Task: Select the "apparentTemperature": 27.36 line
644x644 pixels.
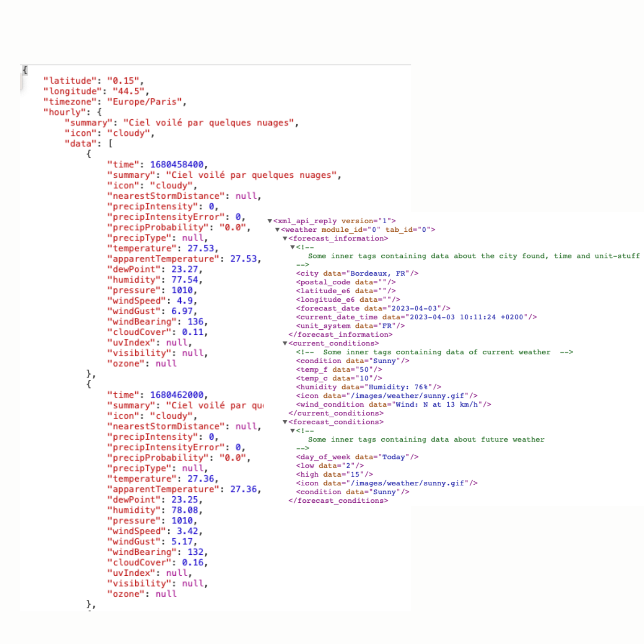Action: pos(184,489)
